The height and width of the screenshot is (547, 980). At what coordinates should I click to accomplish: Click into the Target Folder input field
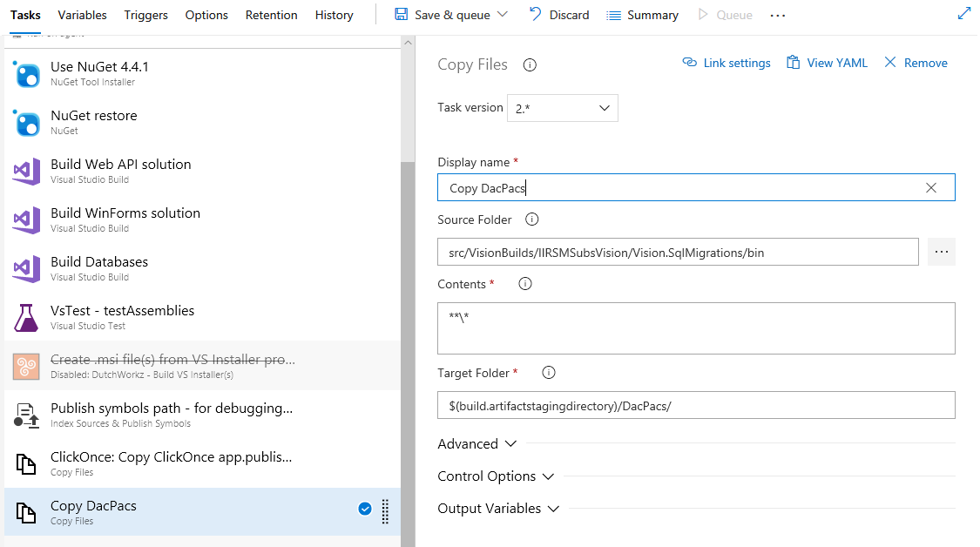696,405
